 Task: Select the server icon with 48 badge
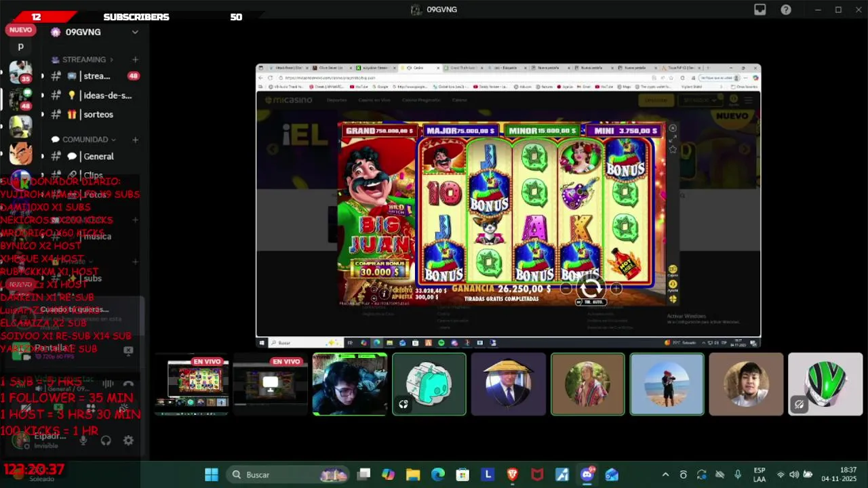point(20,99)
